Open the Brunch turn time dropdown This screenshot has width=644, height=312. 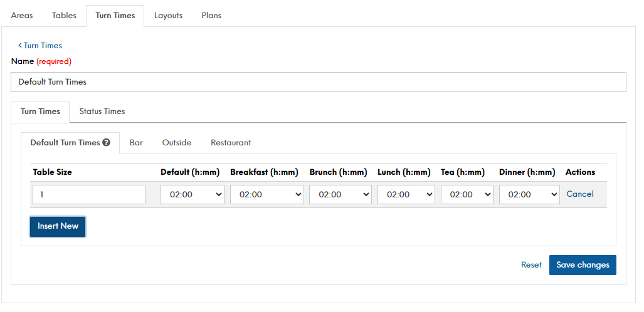pos(340,195)
